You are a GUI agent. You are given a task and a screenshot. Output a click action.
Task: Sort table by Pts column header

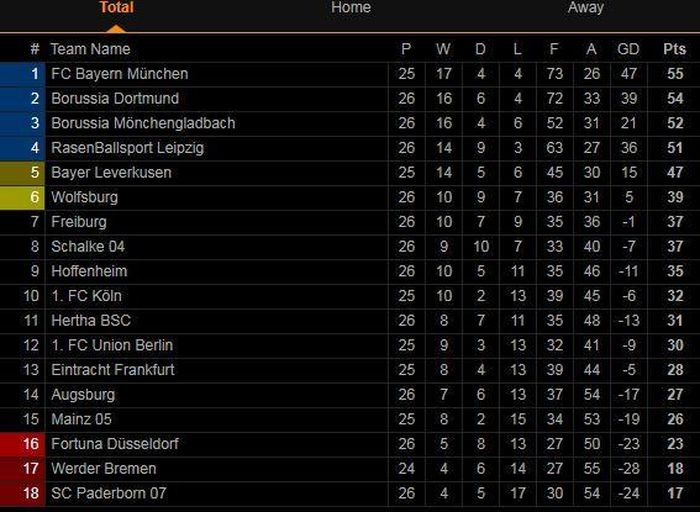[x=675, y=49]
